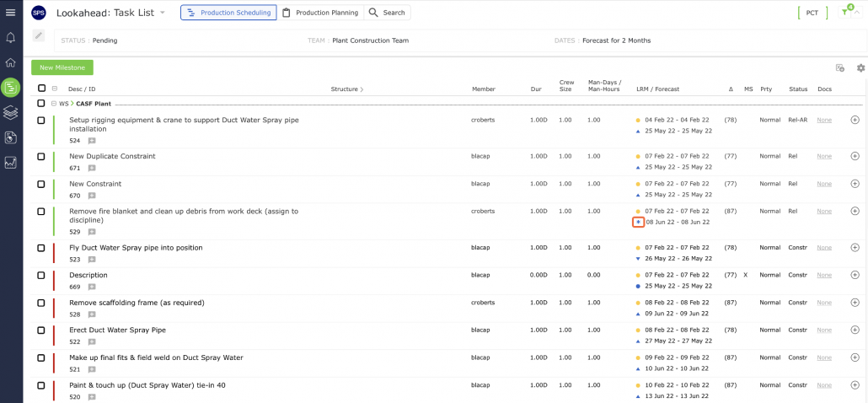868x403 pixels.
Task: Go to Home from the sidebar
Action: [10, 62]
